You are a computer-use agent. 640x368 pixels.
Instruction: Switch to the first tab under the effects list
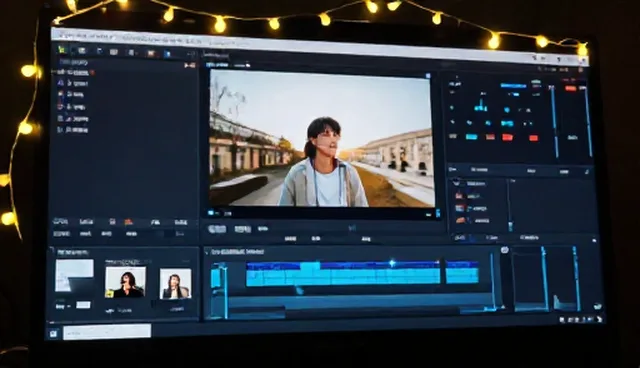click(x=460, y=237)
